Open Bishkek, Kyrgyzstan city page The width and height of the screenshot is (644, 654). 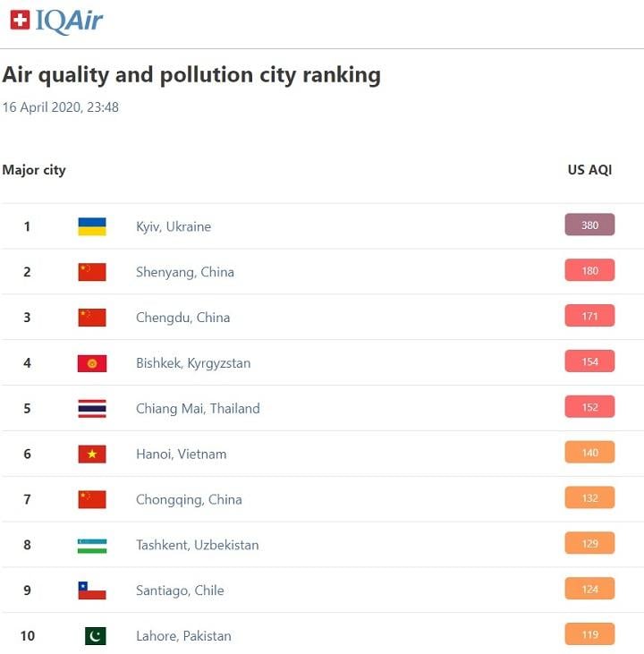[x=193, y=363]
